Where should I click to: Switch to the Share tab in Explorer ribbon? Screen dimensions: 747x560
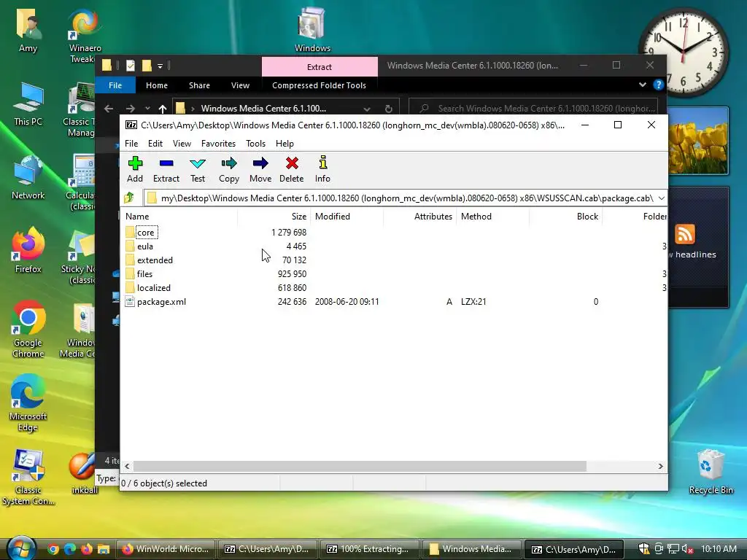199,85
